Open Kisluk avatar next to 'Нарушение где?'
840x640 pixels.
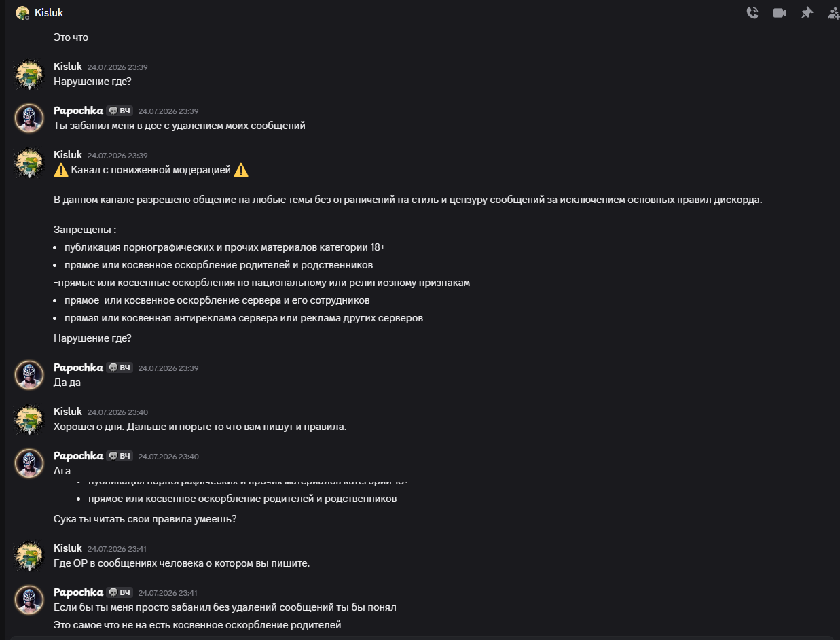pos(30,75)
